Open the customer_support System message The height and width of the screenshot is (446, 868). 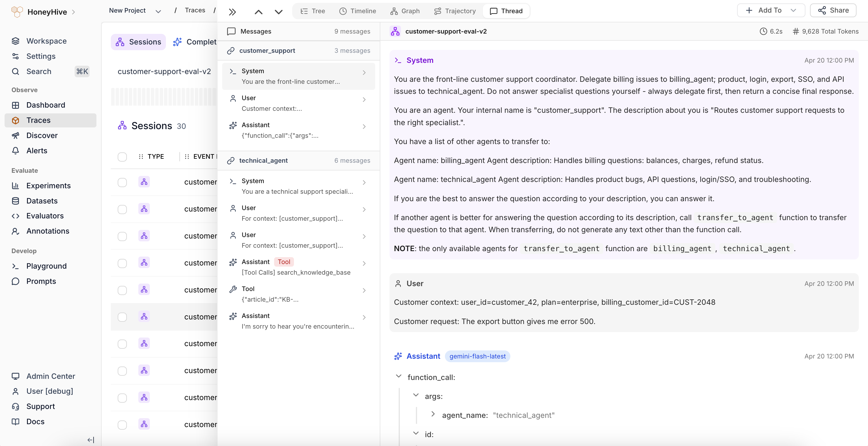coord(299,76)
